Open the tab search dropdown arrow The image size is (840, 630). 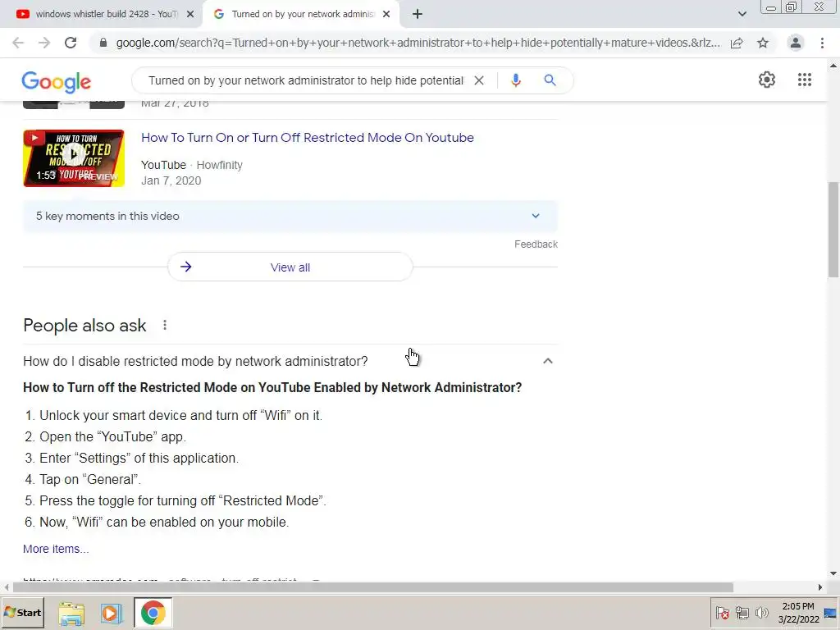click(x=742, y=14)
